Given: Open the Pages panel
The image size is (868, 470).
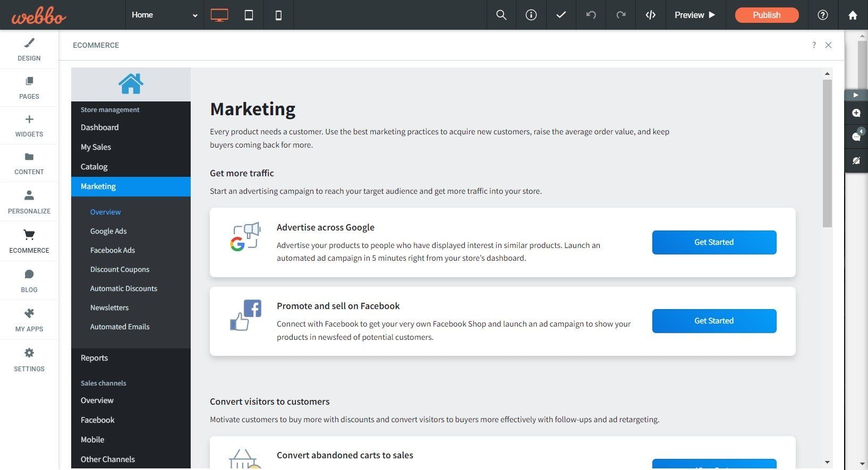Looking at the screenshot, I should point(29,88).
